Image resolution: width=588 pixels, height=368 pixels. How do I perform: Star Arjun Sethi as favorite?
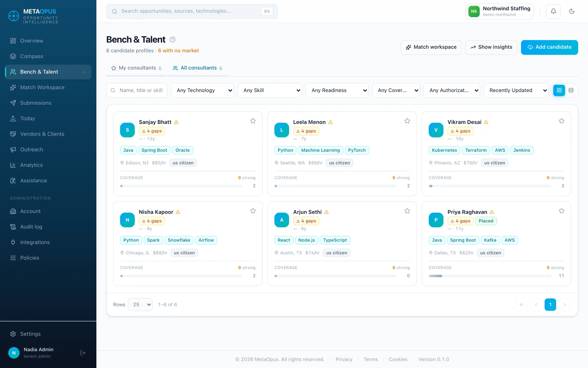coord(407,211)
